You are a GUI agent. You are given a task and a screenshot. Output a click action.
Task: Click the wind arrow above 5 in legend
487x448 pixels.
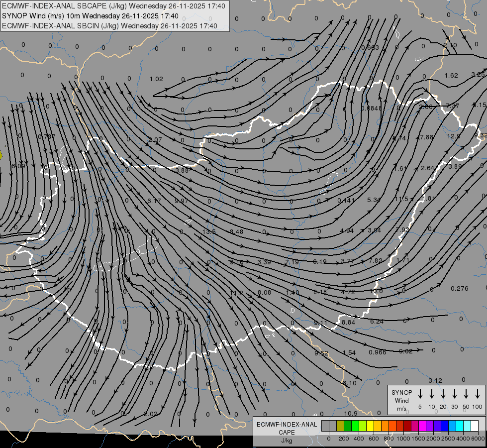[420, 394]
